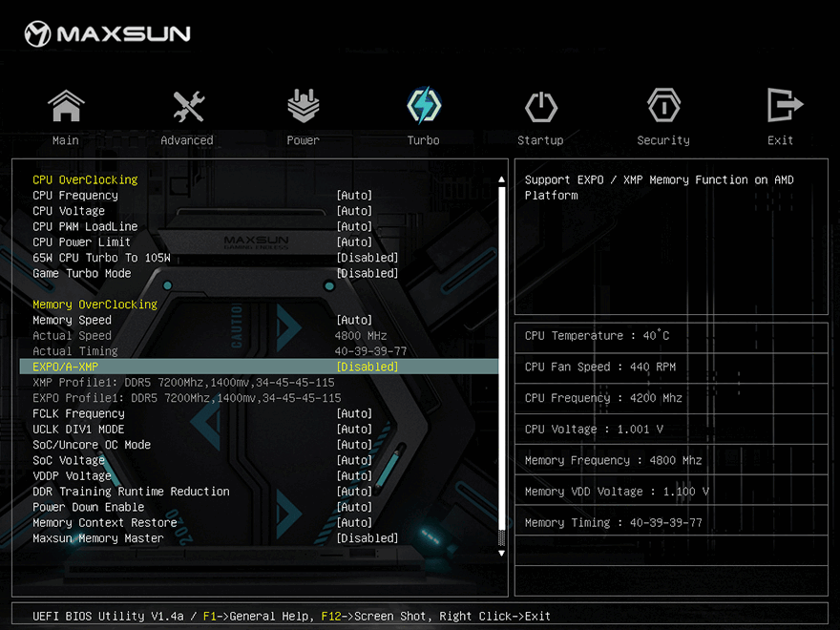This screenshot has width=840, height=630.
Task: Select the Memory Context Restore label
Action: [x=105, y=522]
